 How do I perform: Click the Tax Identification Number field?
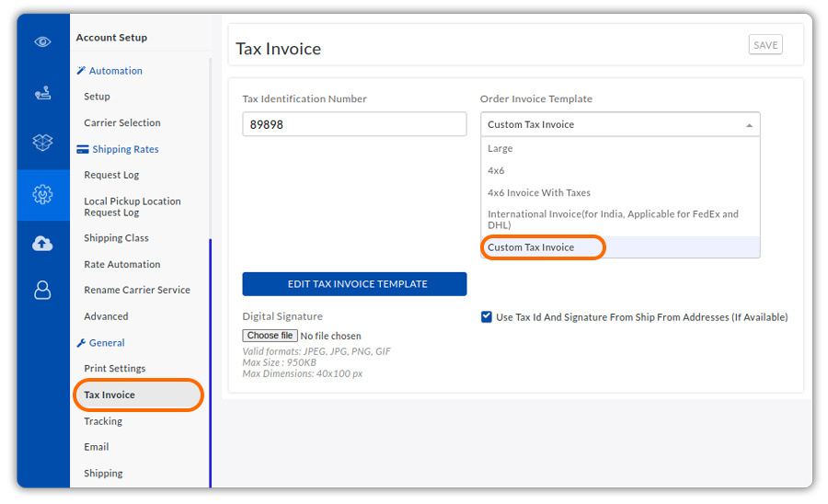354,124
